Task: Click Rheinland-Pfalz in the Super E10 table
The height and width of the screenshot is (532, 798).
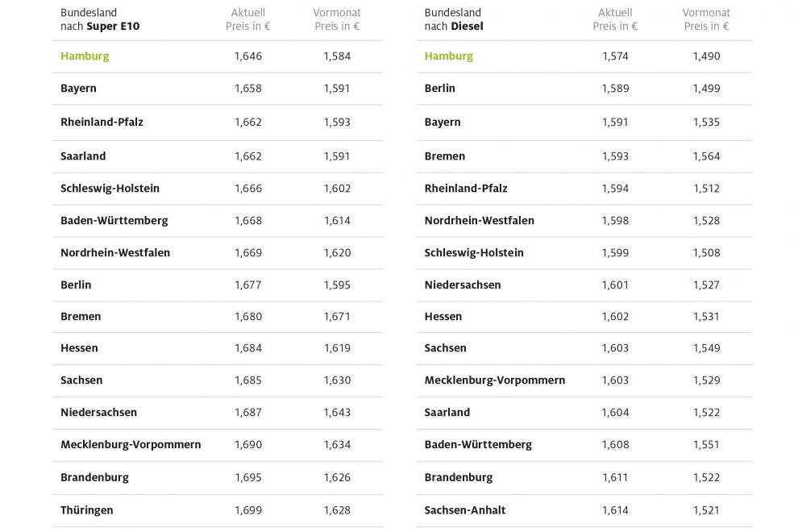Action: tap(102, 123)
